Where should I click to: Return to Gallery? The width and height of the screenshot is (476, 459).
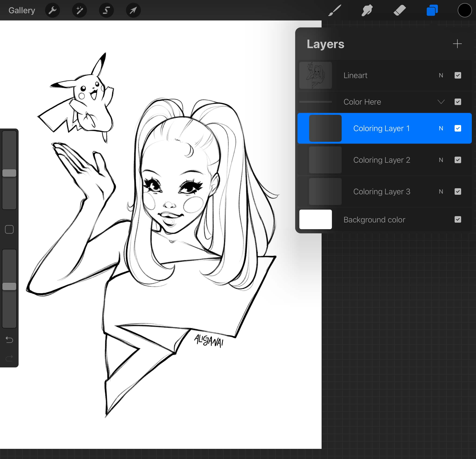pos(22,10)
